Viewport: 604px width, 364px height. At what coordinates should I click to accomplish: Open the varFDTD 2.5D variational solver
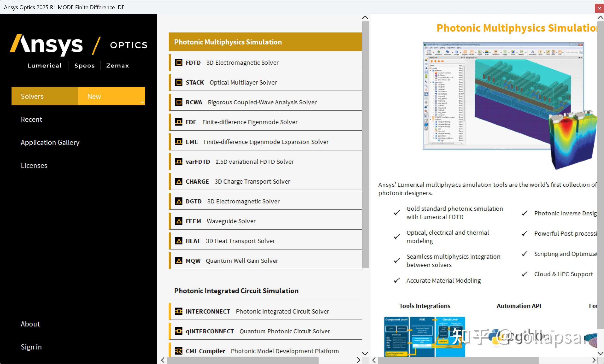click(x=265, y=161)
